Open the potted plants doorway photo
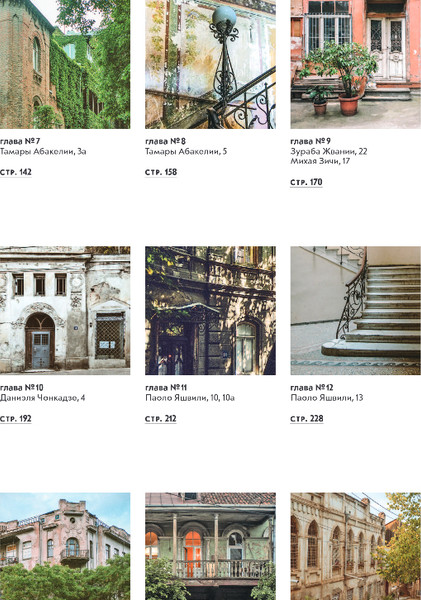The height and width of the screenshot is (600, 421). click(x=356, y=64)
